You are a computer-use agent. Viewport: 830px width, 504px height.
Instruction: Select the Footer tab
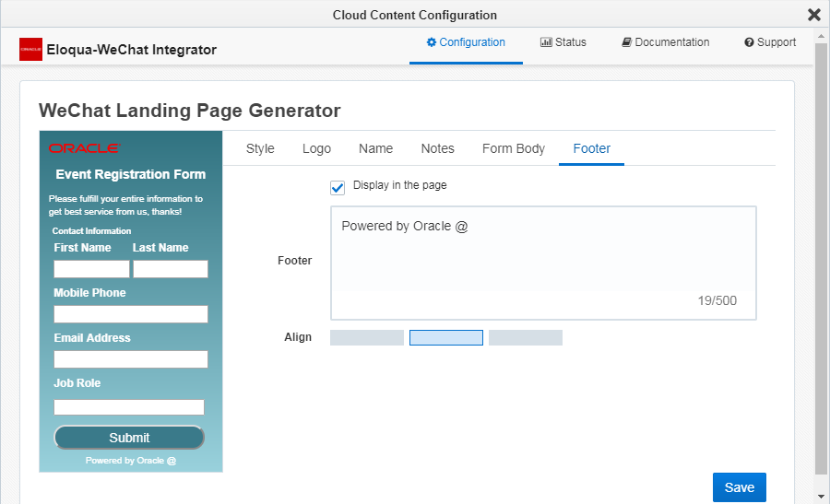click(x=592, y=148)
